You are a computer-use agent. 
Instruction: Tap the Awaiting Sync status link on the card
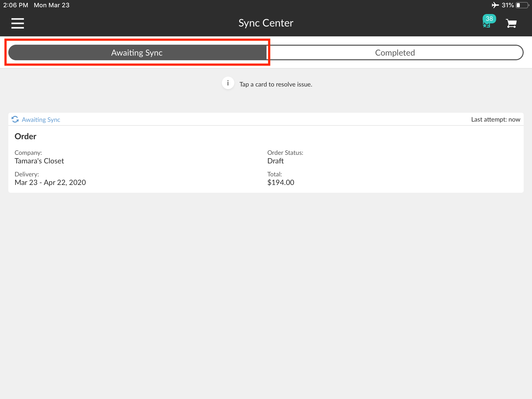click(41, 119)
